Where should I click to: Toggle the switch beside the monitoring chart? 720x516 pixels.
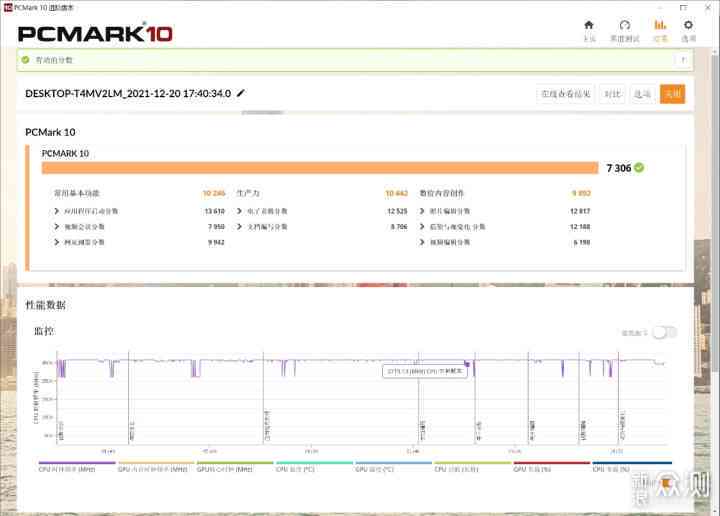(x=664, y=332)
